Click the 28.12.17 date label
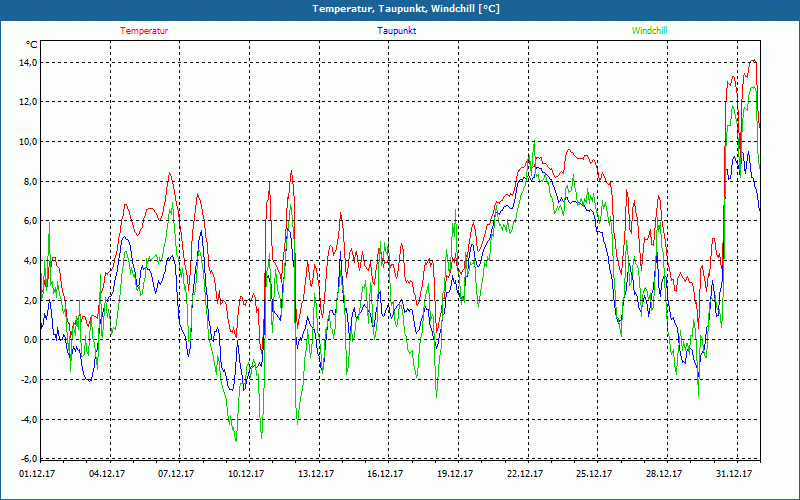Image resolution: width=800 pixels, height=500 pixels. (664, 474)
